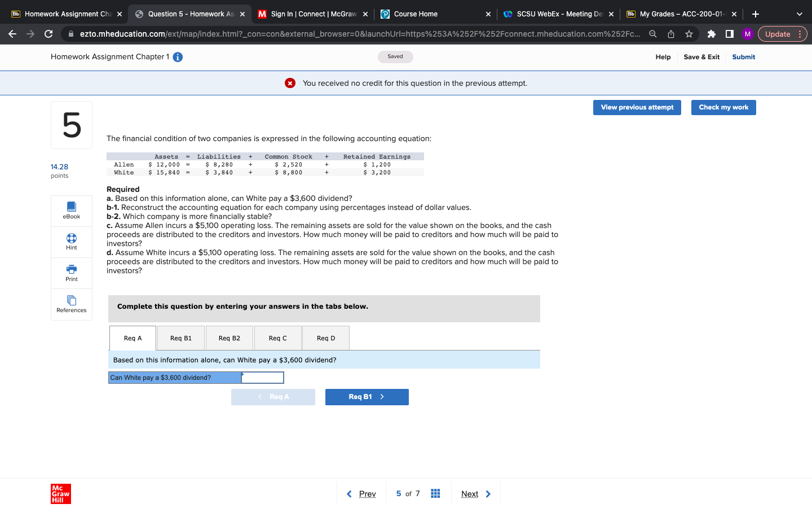Click the question number 5 box

[x=72, y=125]
